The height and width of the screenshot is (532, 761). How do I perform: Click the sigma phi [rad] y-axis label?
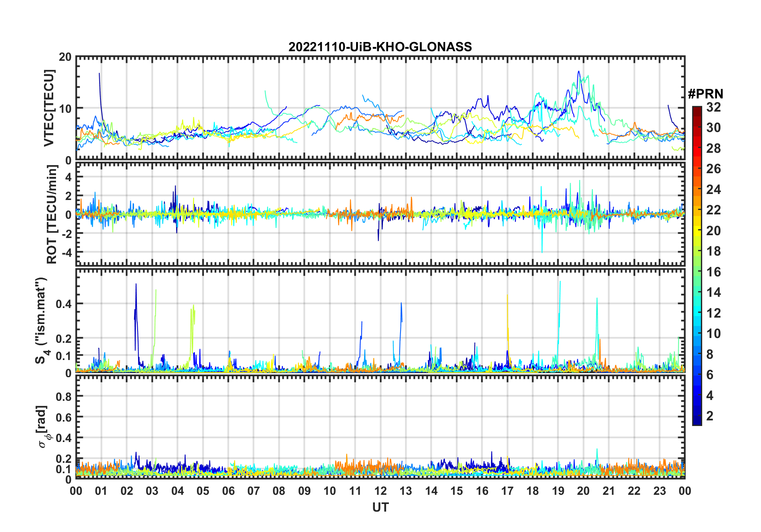pos(43,427)
